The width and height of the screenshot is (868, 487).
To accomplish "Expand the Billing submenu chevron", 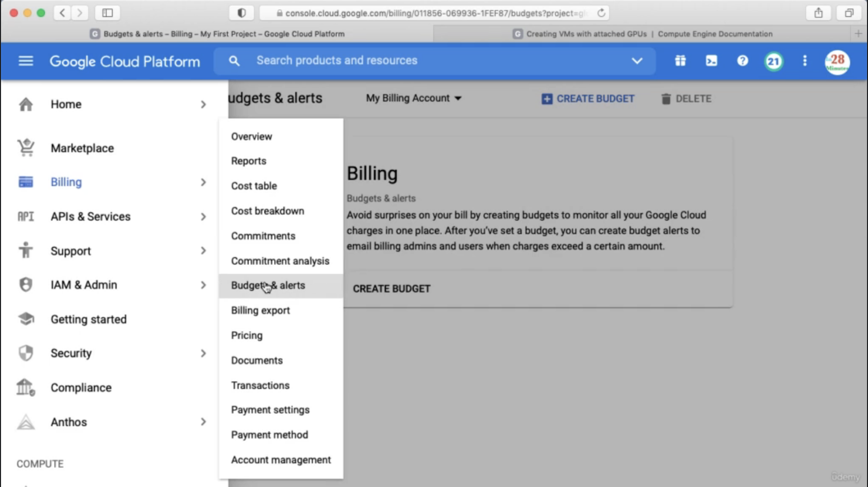I will click(x=203, y=182).
